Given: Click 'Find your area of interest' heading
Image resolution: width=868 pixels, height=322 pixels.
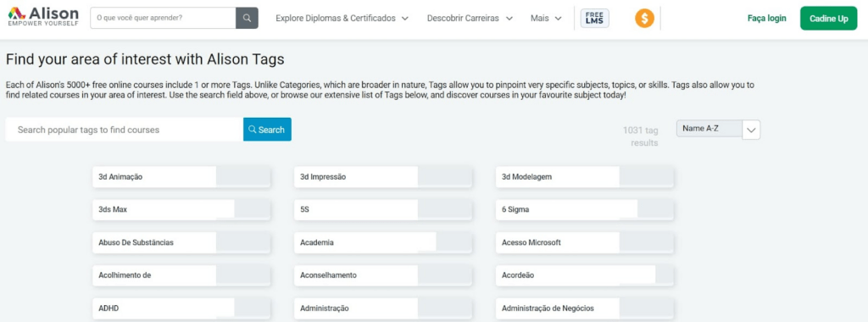Looking at the screenshot, I should (145, 59).
